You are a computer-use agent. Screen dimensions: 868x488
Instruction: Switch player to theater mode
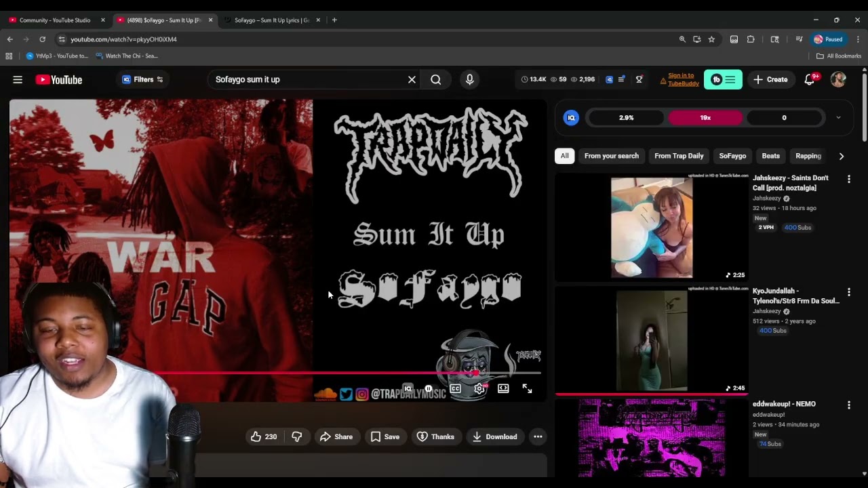pos(503,388)
